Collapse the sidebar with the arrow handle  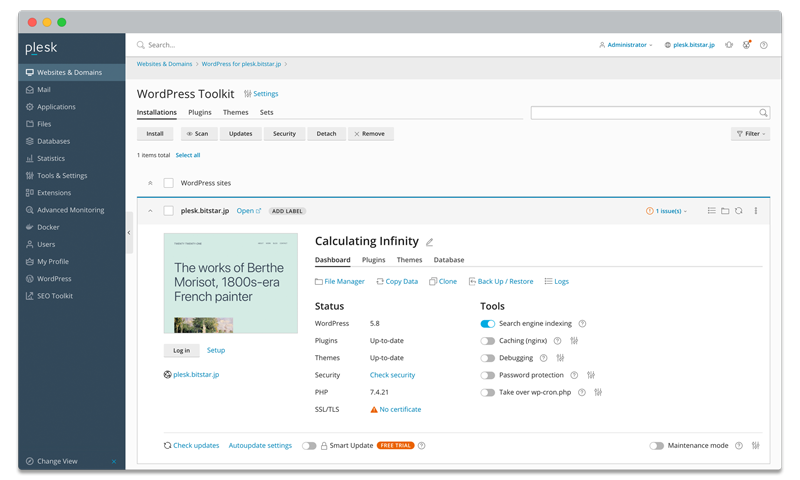coord(129,233)
